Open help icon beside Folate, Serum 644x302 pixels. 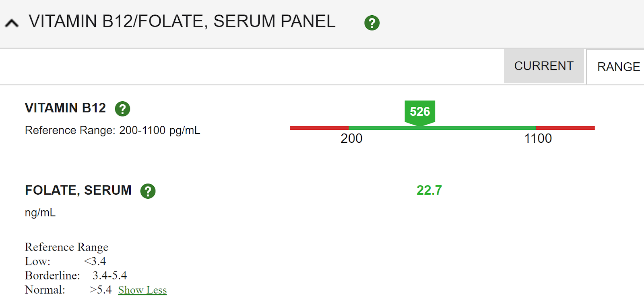tap(148, 191)
